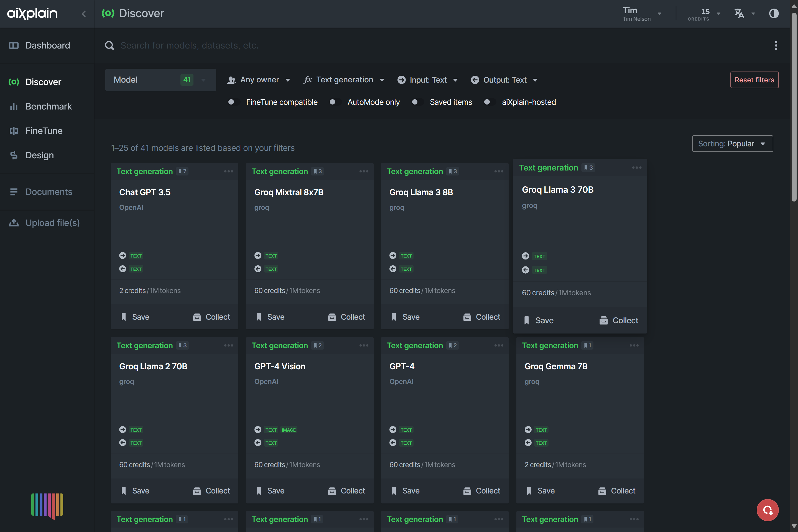Open the GPT-4 card ellipsis menu
This screenshot has width=798, height=532.
[x=499, y=345]
